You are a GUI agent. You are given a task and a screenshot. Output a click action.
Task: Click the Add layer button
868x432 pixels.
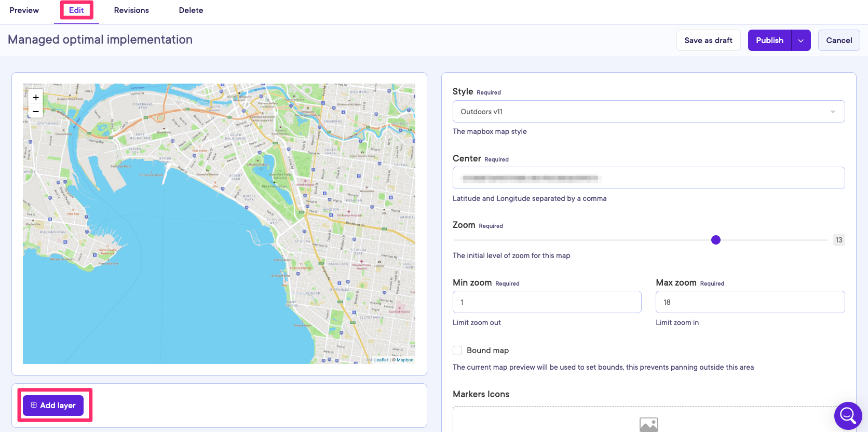click(53, 405)
